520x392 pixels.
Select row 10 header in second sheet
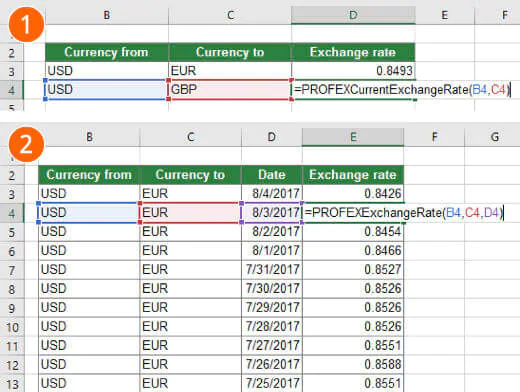click(12, 327)
